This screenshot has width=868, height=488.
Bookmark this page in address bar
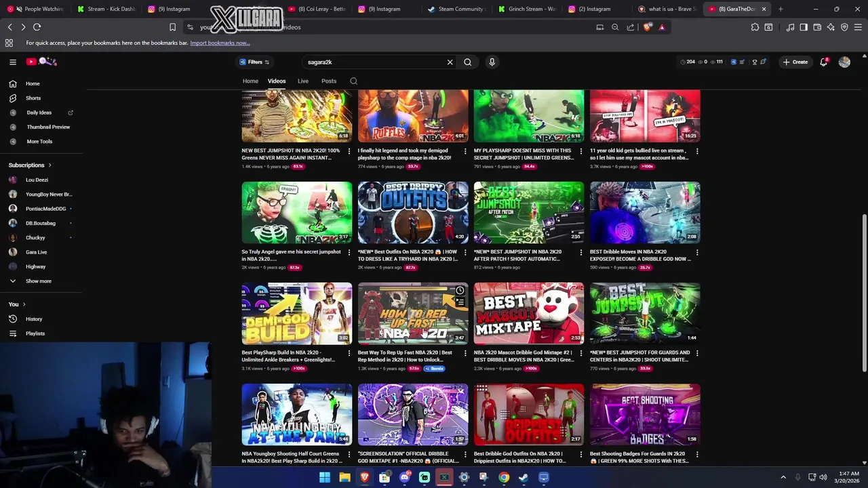coord(172,27)
